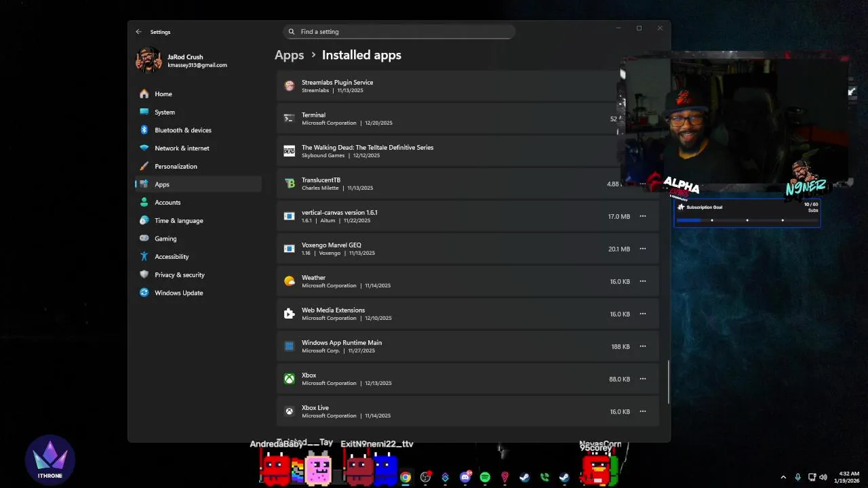Click the search magnifier icon
868x488 pixels.
coord(292,32)
